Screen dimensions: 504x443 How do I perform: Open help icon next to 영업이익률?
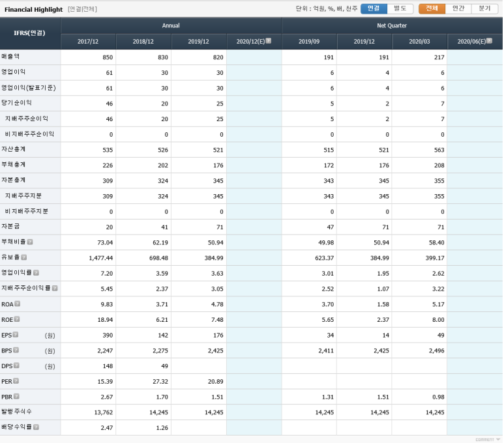[x=36, y=273]
